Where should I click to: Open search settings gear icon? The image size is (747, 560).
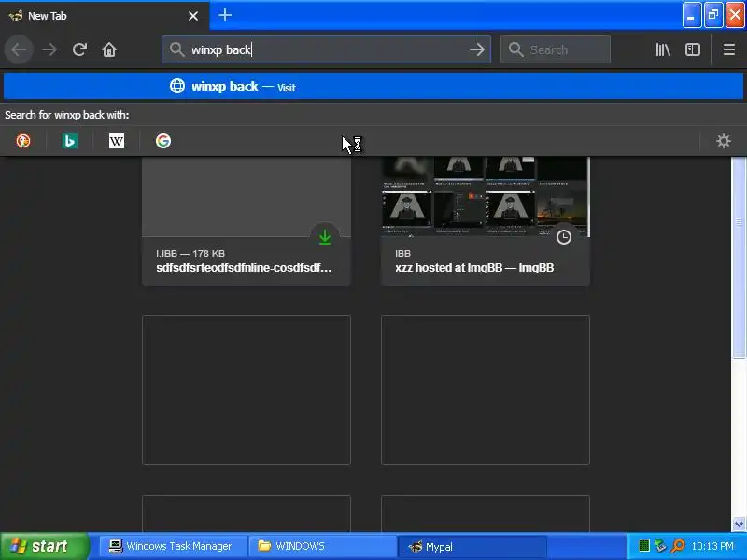(723, 141)
